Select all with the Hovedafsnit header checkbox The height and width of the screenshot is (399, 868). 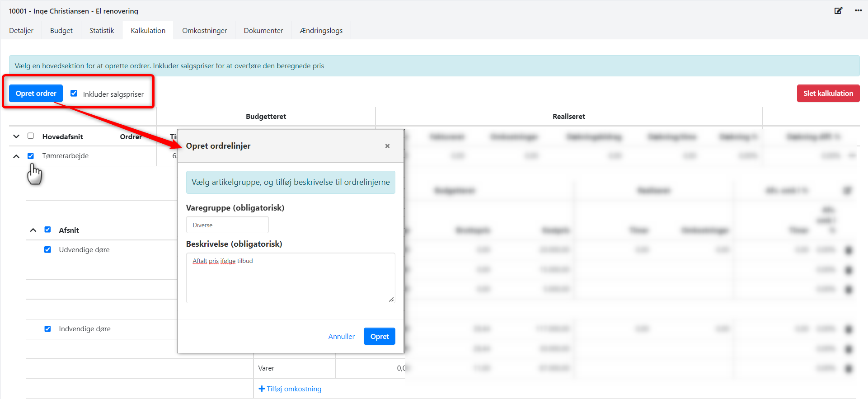31,136
